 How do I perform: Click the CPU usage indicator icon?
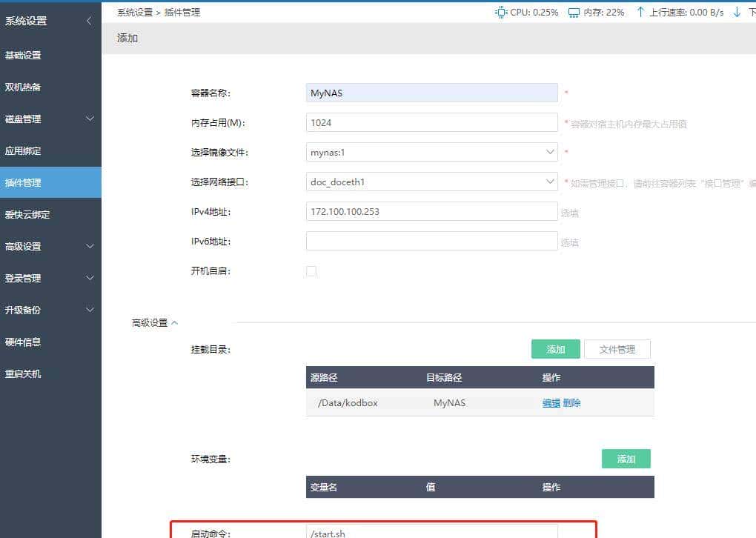point(501,12)
